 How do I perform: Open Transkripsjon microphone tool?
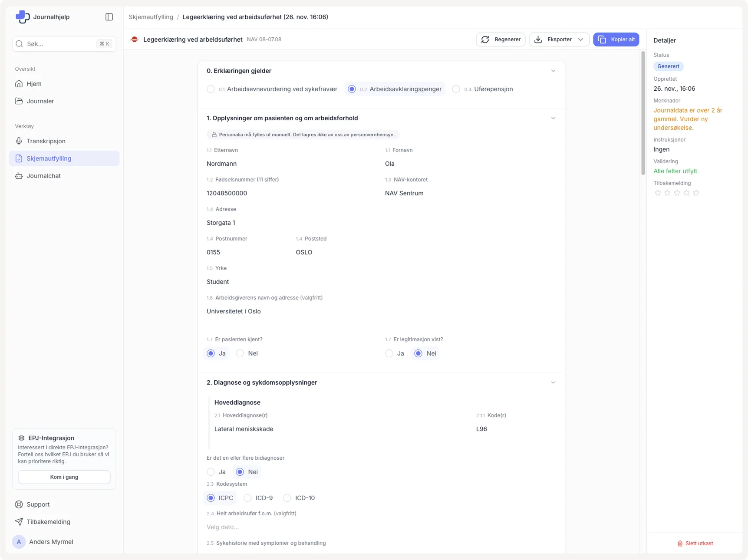pyautogui.click(x=46, y=141)
